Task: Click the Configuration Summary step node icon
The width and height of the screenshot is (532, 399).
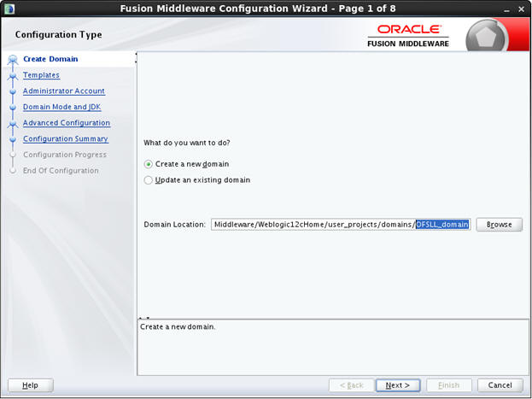Action: 13,139
